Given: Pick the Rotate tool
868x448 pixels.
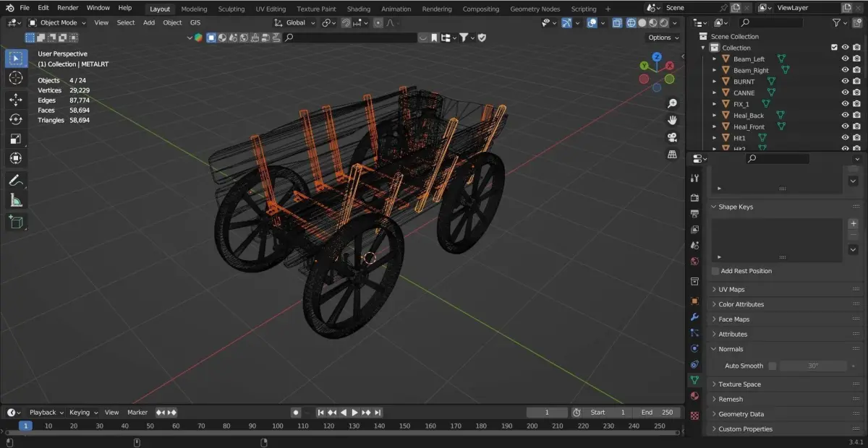Looking at the screenshot, I should pos(16,119).
